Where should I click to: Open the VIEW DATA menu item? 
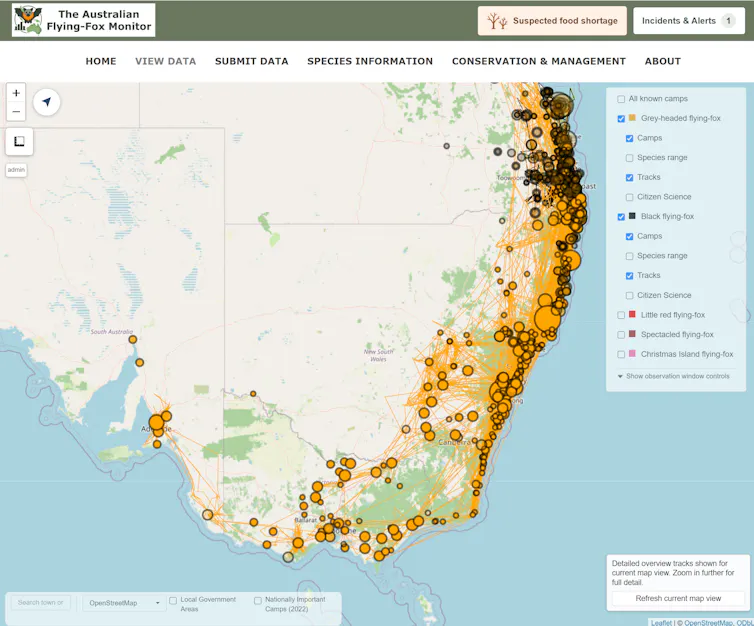(165, 61)
